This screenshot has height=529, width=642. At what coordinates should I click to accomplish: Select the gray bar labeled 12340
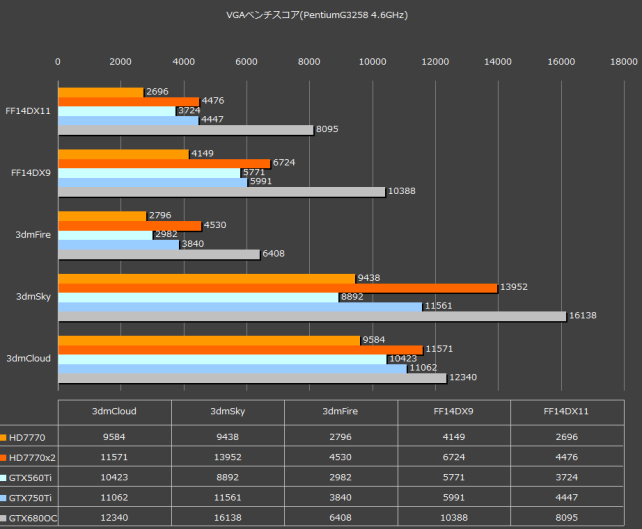click(x=252, y=378)
